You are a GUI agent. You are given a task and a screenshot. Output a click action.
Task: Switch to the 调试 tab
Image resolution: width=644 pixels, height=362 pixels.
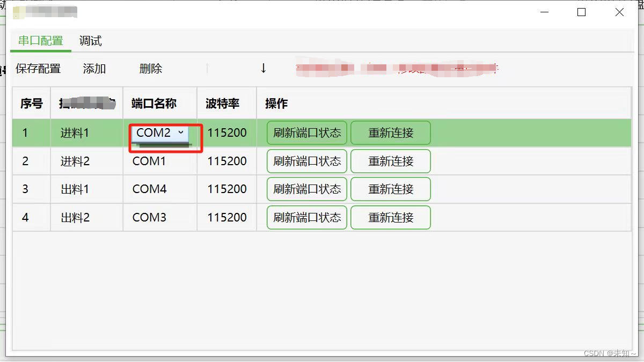point(90,41)
